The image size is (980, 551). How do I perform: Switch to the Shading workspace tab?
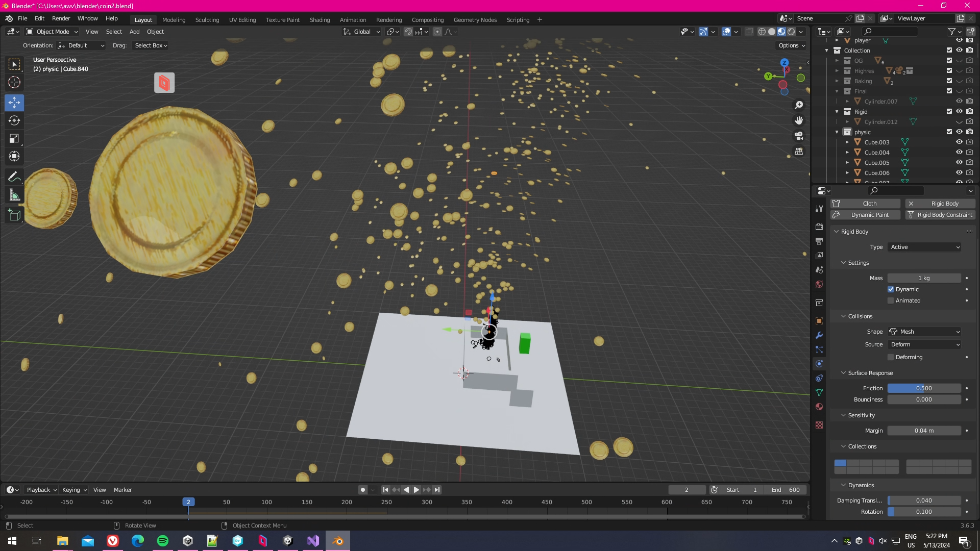pos(320,20)
